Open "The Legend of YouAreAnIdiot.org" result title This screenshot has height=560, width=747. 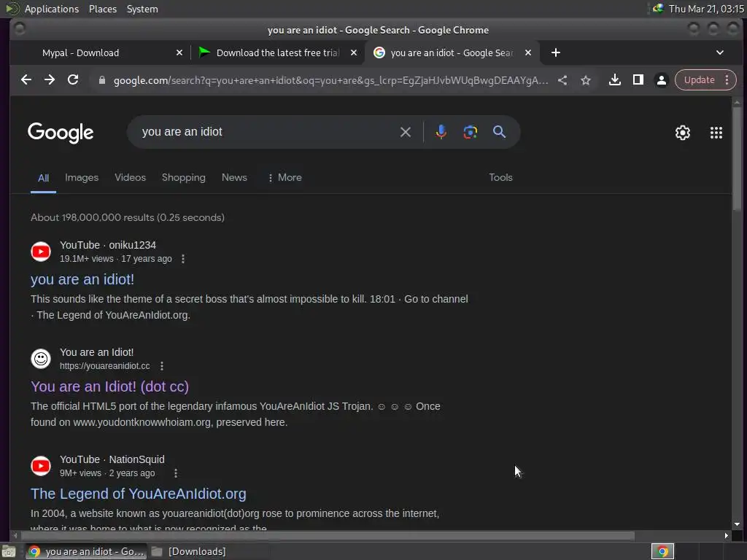(139, 494)
